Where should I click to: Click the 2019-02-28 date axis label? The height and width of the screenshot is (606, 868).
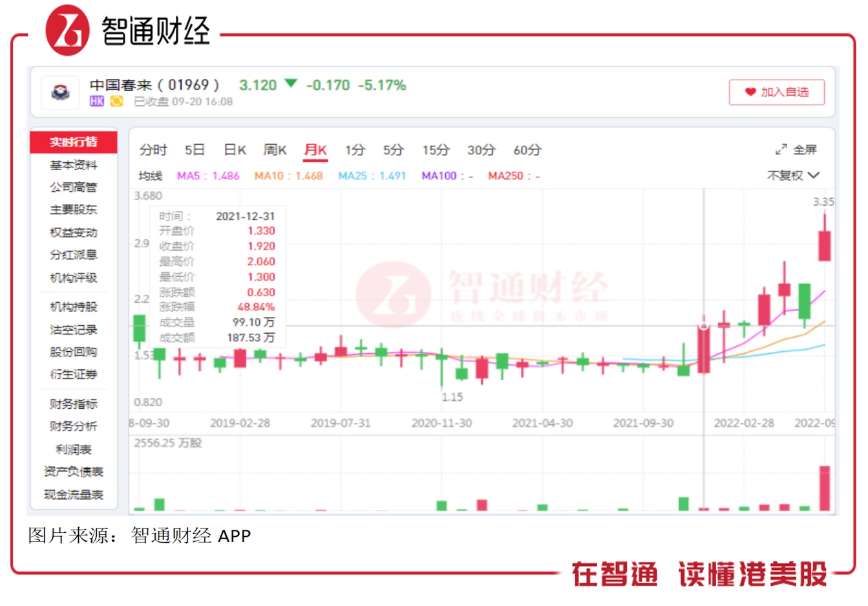coord(240,423)
